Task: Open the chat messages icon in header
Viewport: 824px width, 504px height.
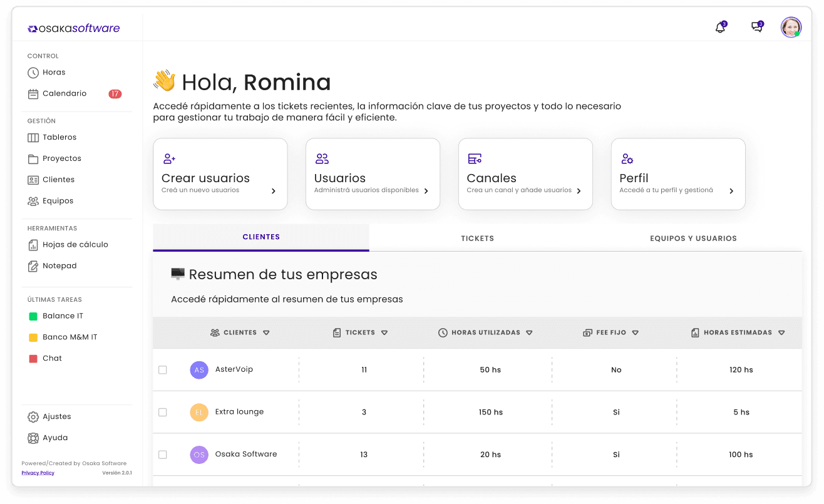Action: tap(757, 28)
